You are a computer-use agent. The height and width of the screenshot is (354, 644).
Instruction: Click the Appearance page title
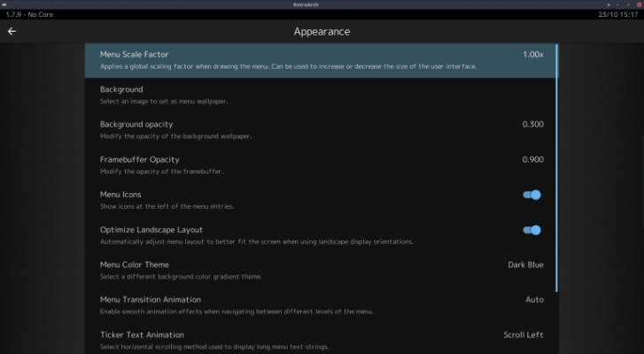point(322,32)
